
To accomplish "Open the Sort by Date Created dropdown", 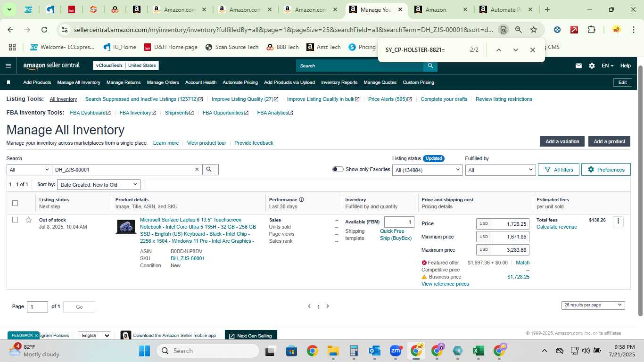I will pyautogui.click(x=99, y=185).
